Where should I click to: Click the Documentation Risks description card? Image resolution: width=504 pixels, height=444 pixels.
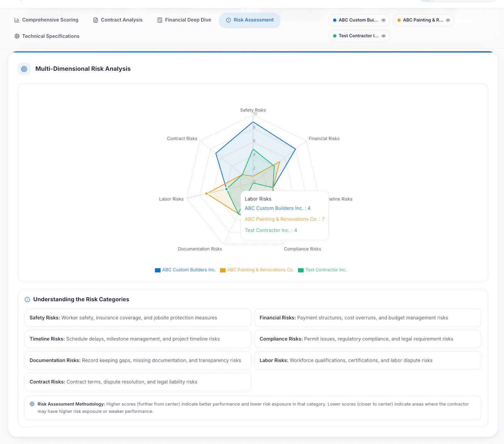click(138, 360)
